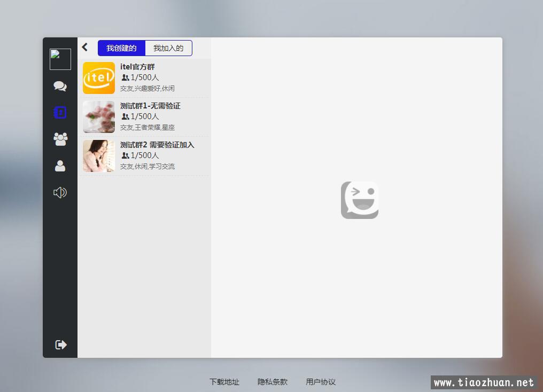Select 测试群2 需要验证加入 group name
This screenshot has width=543, height=392.
coord(157,145)
